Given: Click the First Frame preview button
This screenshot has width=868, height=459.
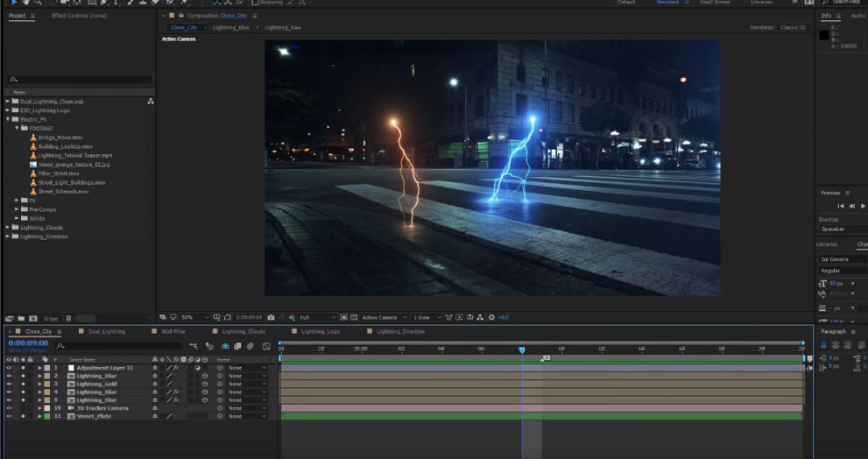Looking at the screenshot, I should 840,206.
